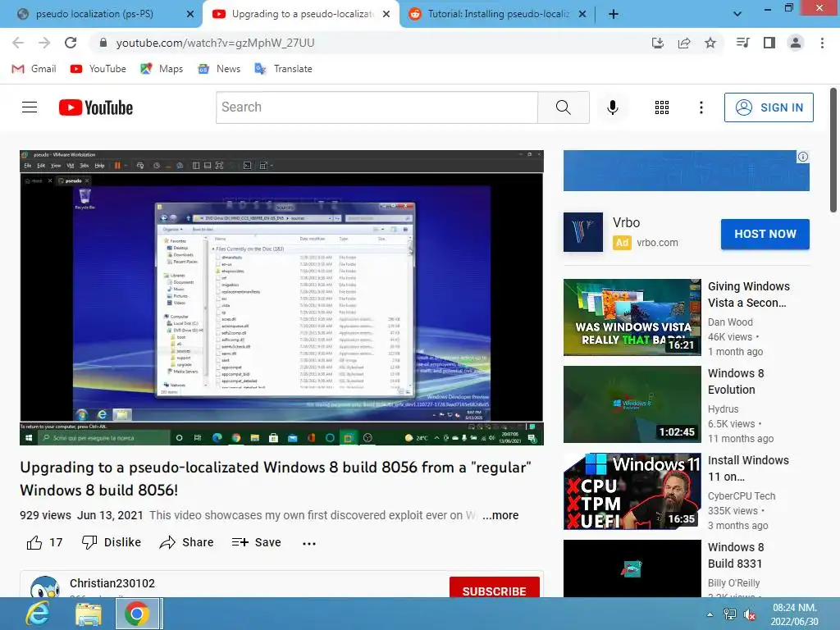
Task: Click the Christian230102 channel avatar
Action: point(45,587)
